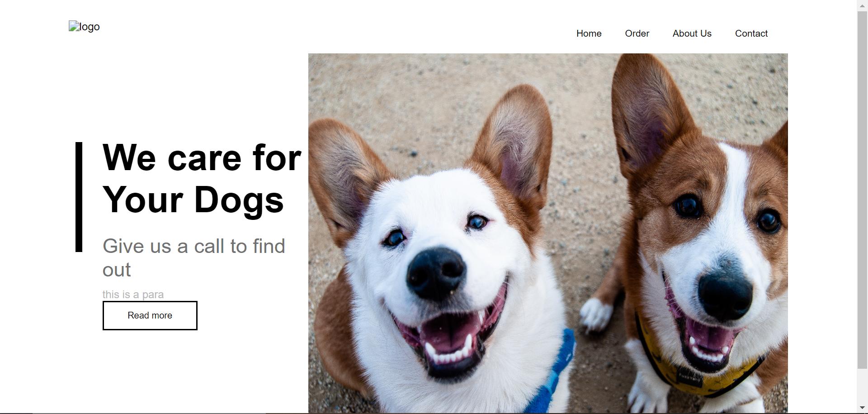Go to the Home page link

point(589,33)
